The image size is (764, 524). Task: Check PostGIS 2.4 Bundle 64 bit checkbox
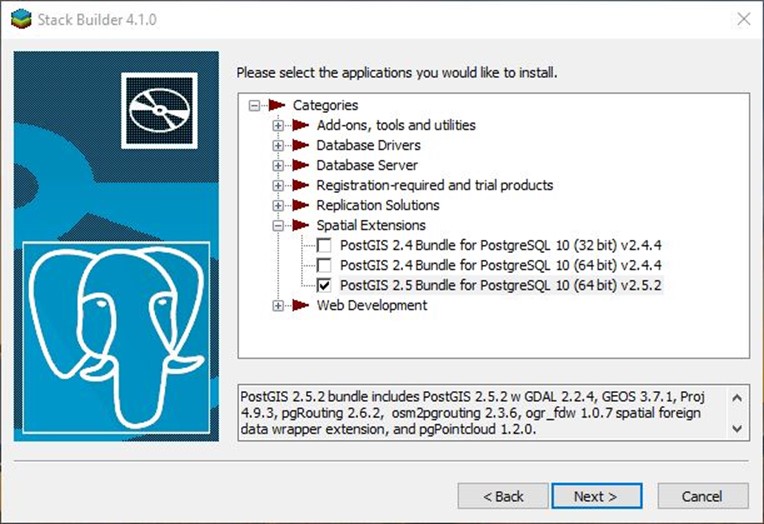(324, 265)
